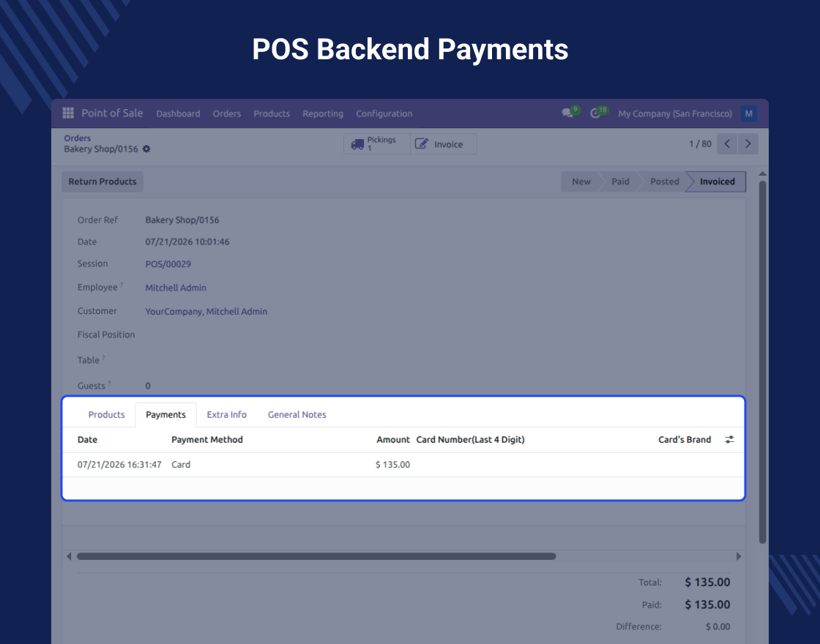Image resolution: width=820 pixels, height=644 pixels.
Task: Open the Reporting menu
Action: click(x=323, y=113)
